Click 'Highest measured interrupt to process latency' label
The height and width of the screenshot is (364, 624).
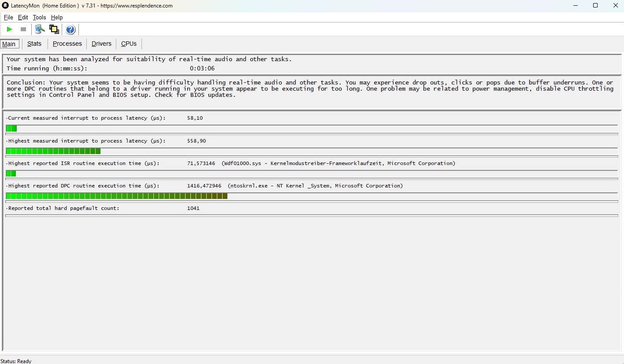87,141
